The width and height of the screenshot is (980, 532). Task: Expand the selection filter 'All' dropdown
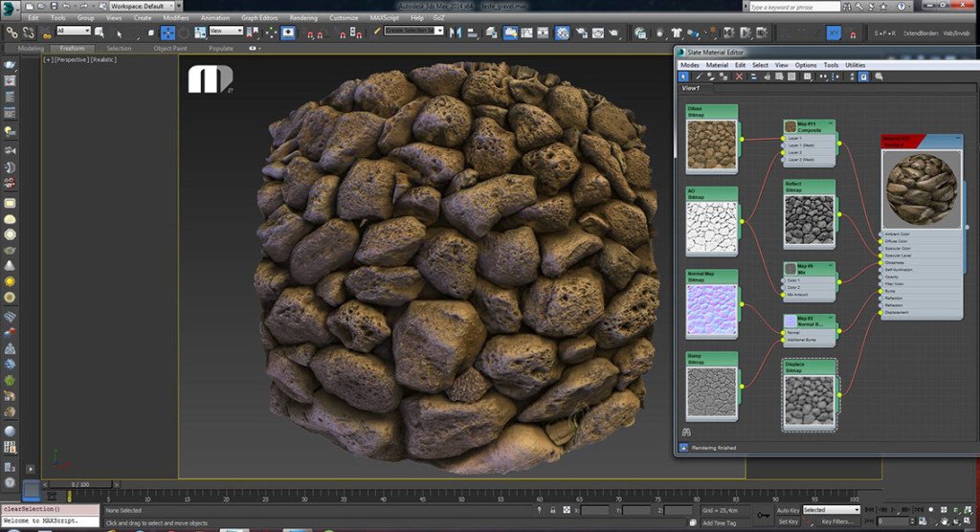(74, 31)
